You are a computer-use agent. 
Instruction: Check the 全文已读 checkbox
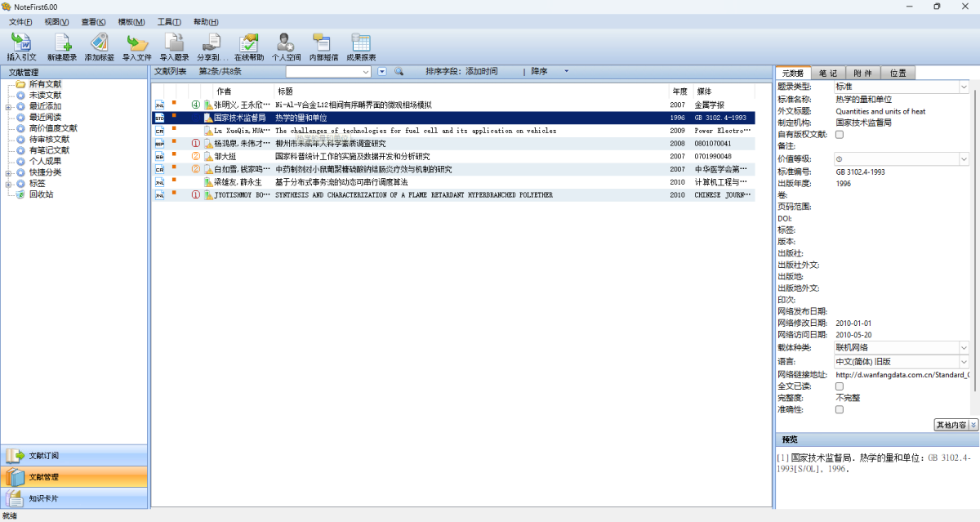click(x=839, y=386)
